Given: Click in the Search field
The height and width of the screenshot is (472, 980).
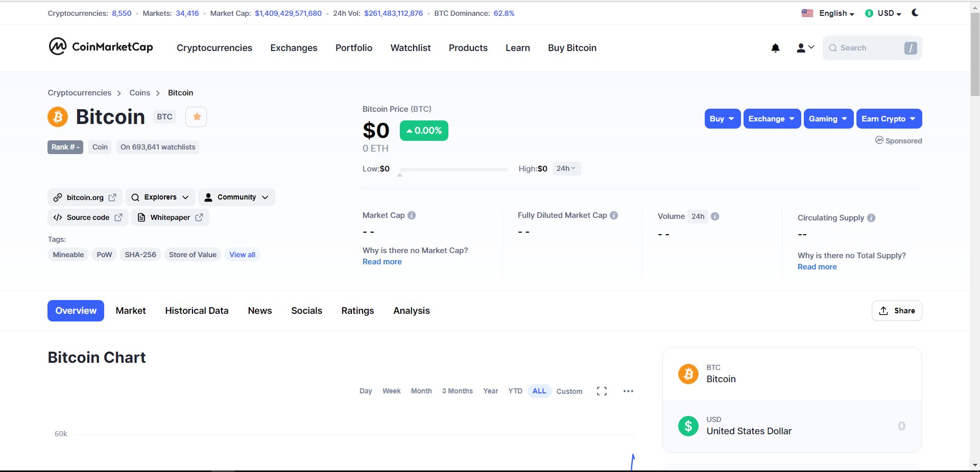Looking at the screenshot, I should point(872,48).
